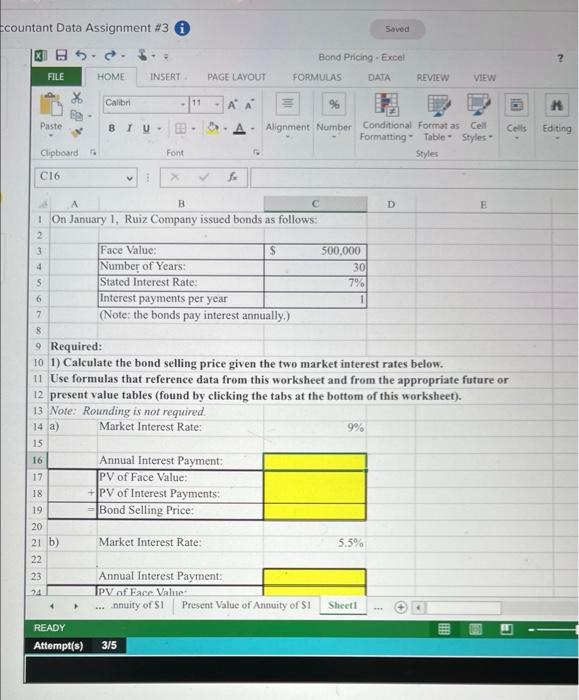Toggle Bold formatting
The height and width of the screenshot is (700, 579).
[112, 129]
